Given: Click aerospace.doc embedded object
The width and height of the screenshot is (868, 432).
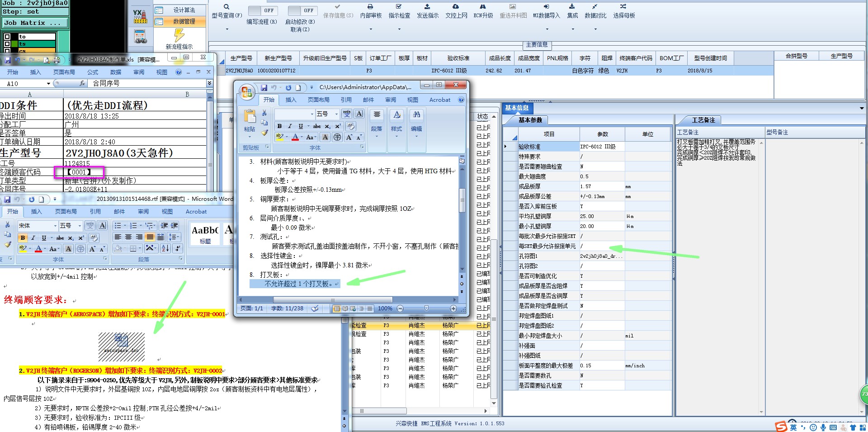Looking at the screenshot, I should tap(122, 347).
